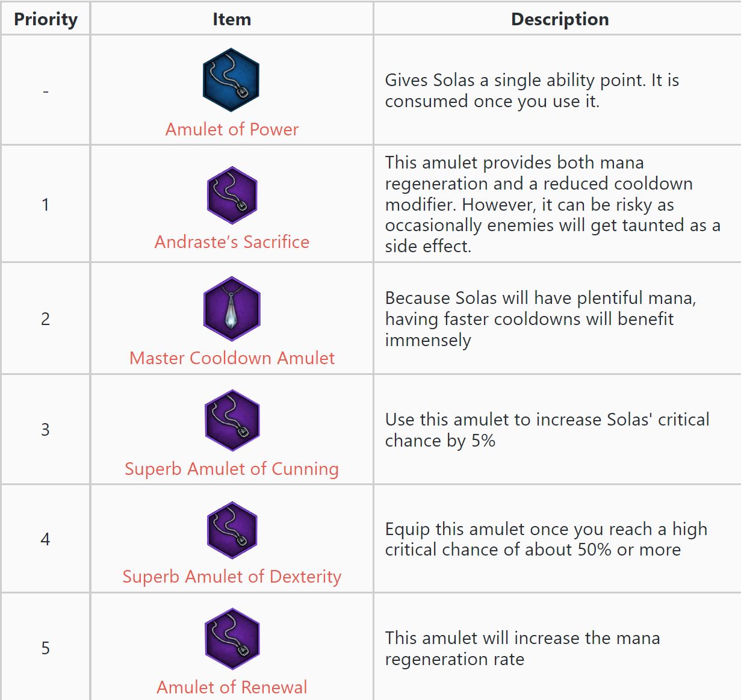Click the description mentioning 50% critical chance

pos(545,539)
